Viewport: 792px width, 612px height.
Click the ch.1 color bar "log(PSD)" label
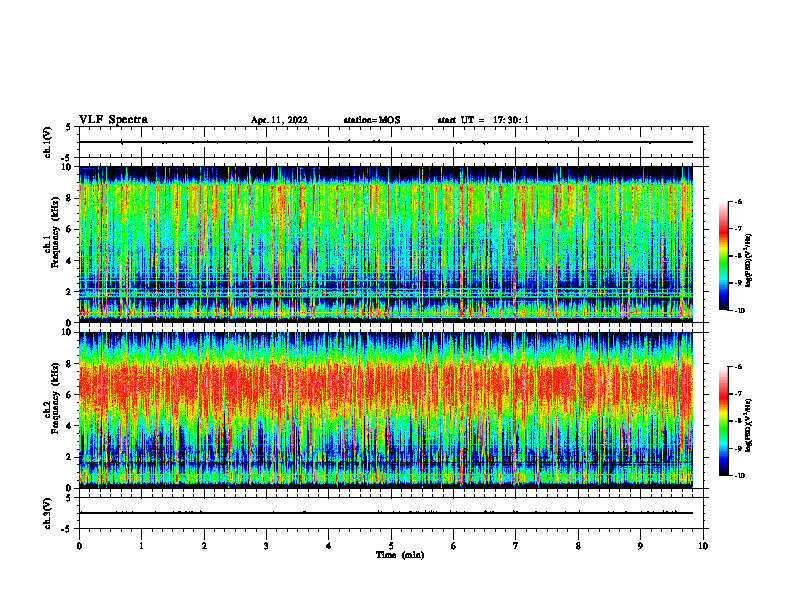[x=750, y=261]
